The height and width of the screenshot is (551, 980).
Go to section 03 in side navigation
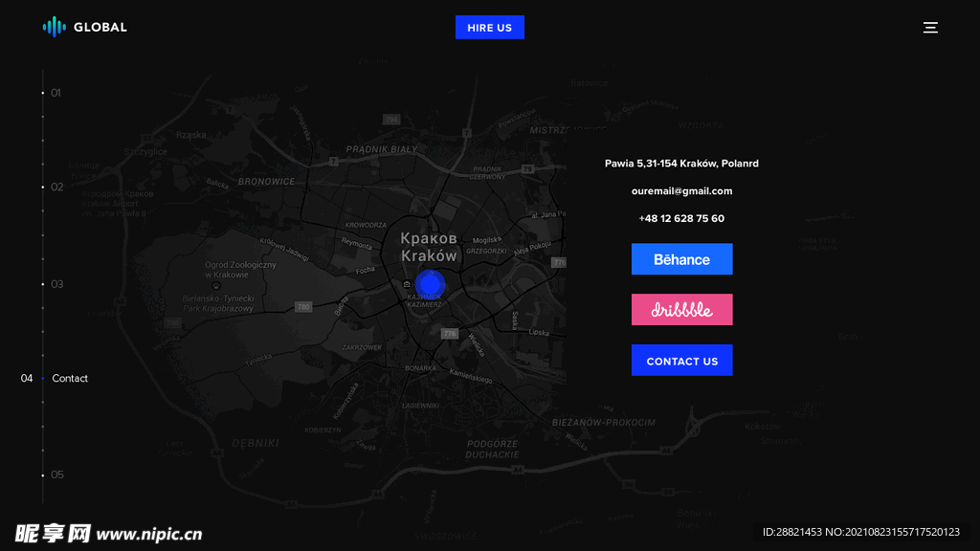[56, 284]
